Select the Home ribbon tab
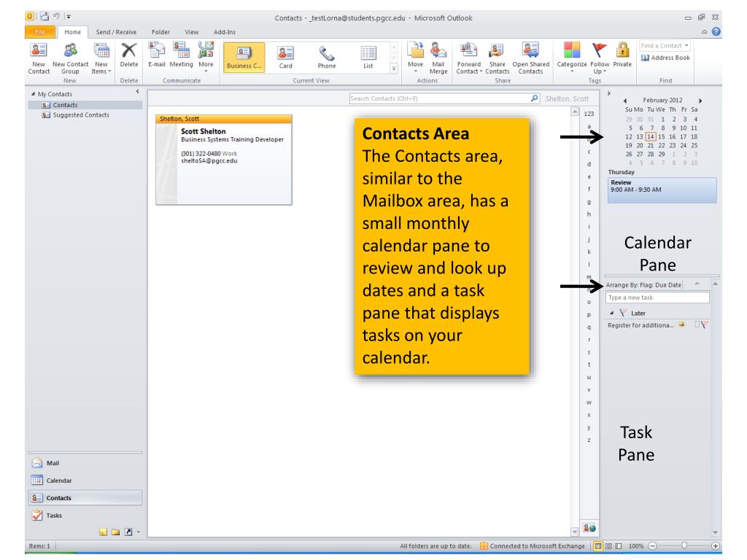 point(72,32)
